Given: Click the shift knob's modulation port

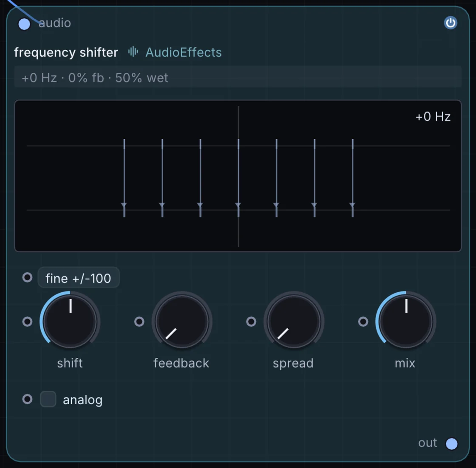Looking at the screenshot, I should point(27,322).
